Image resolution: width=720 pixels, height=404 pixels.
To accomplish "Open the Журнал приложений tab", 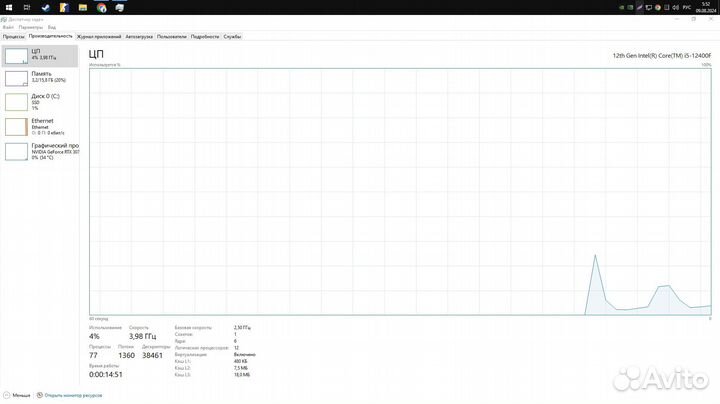I will point(99,36).
